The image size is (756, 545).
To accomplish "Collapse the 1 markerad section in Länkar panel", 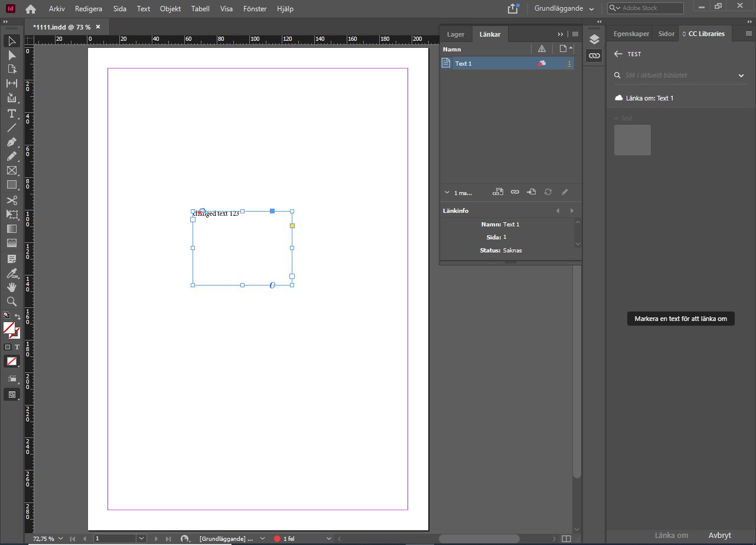I will (447, 192).
